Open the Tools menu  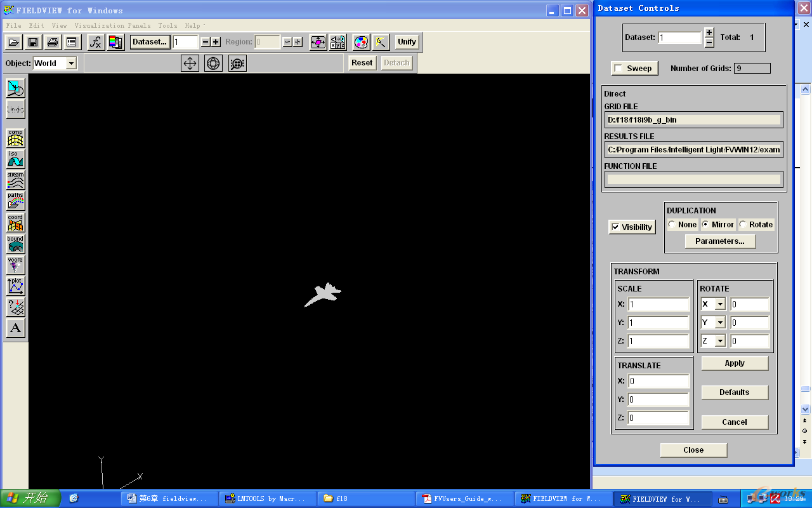click(x=167, y=25)
